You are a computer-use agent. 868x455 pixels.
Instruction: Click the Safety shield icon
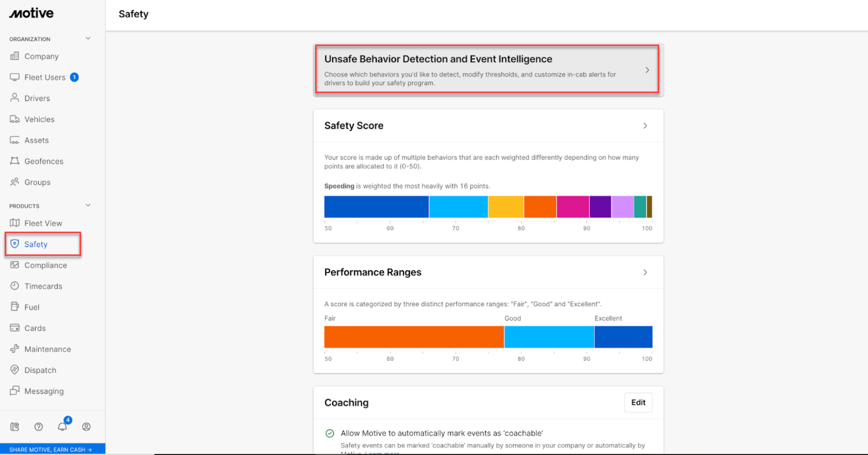point(14,244)
